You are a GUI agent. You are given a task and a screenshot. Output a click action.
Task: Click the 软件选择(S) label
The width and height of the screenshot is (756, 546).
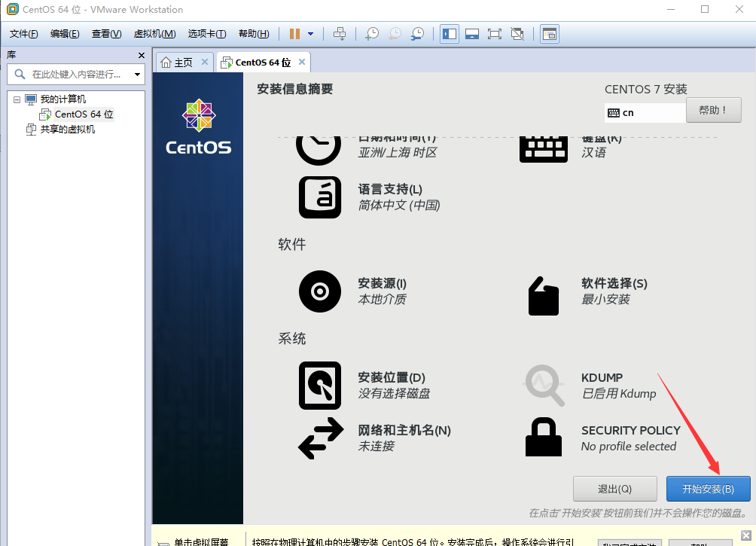point(614,283)
